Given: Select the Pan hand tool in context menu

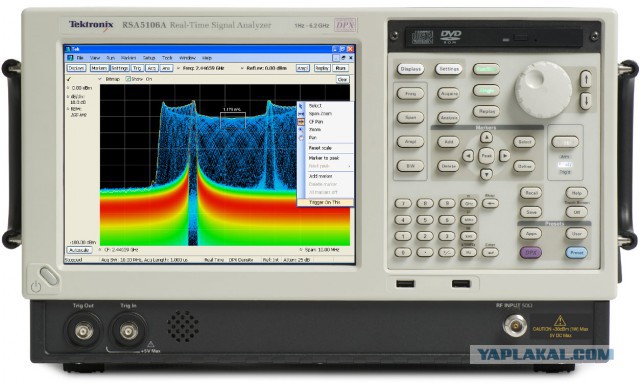Looking at the screenshot, I should (x=325, y=138).
